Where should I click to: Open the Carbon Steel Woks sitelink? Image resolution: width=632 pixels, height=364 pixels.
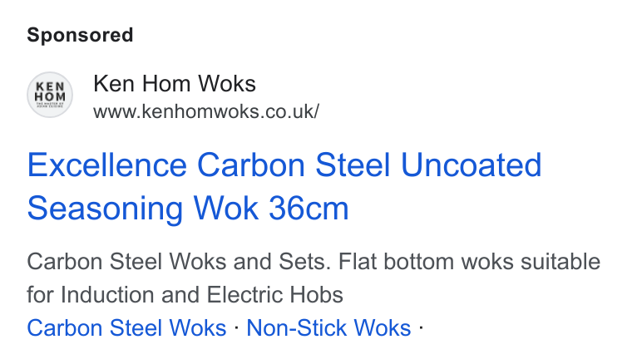[x=126, y=327]
